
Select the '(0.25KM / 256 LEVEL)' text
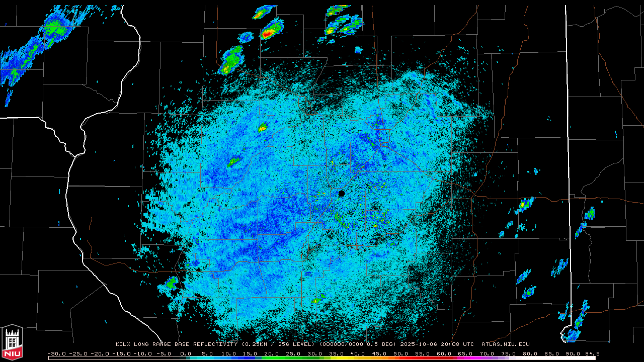click(x=278, y=344)
